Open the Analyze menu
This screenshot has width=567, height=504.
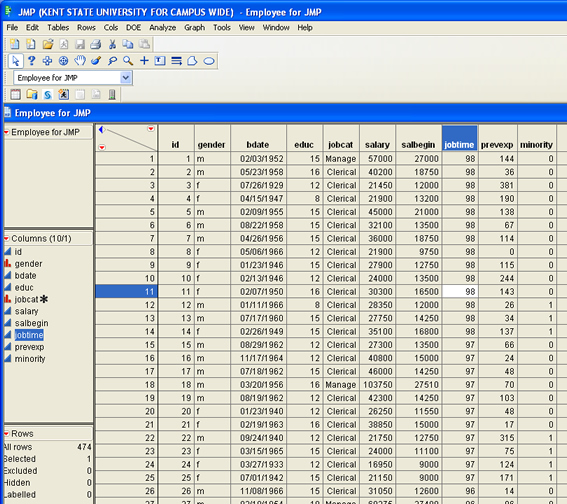tap(162, 27)
